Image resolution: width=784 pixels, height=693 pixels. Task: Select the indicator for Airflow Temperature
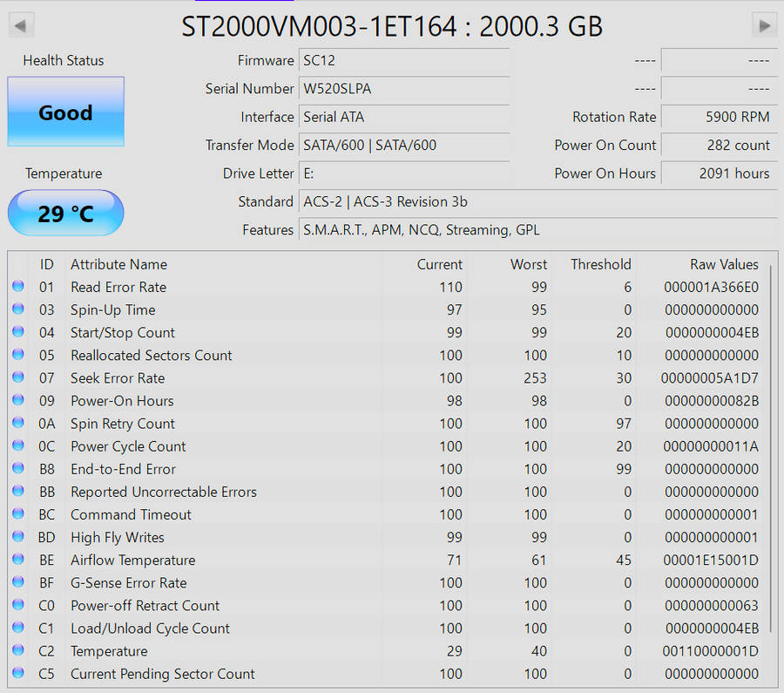point(18,559)
